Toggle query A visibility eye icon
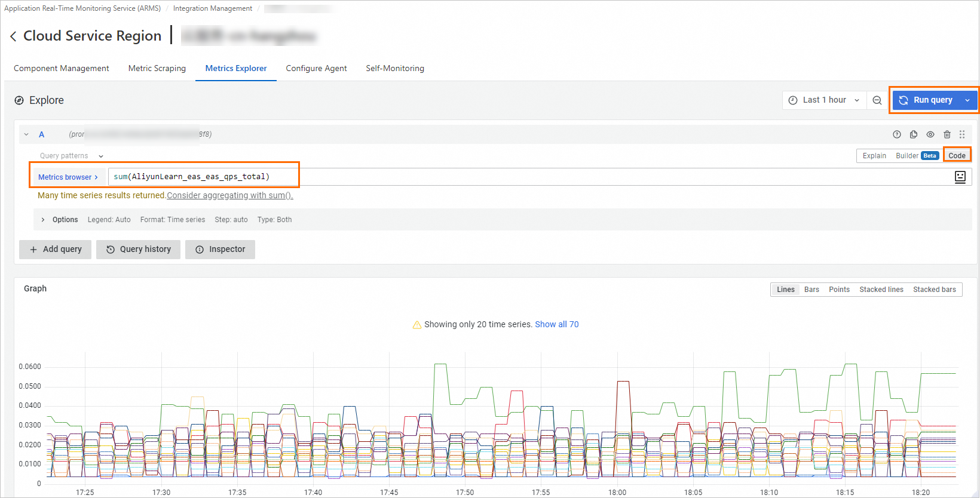 [x=930, y=134]
